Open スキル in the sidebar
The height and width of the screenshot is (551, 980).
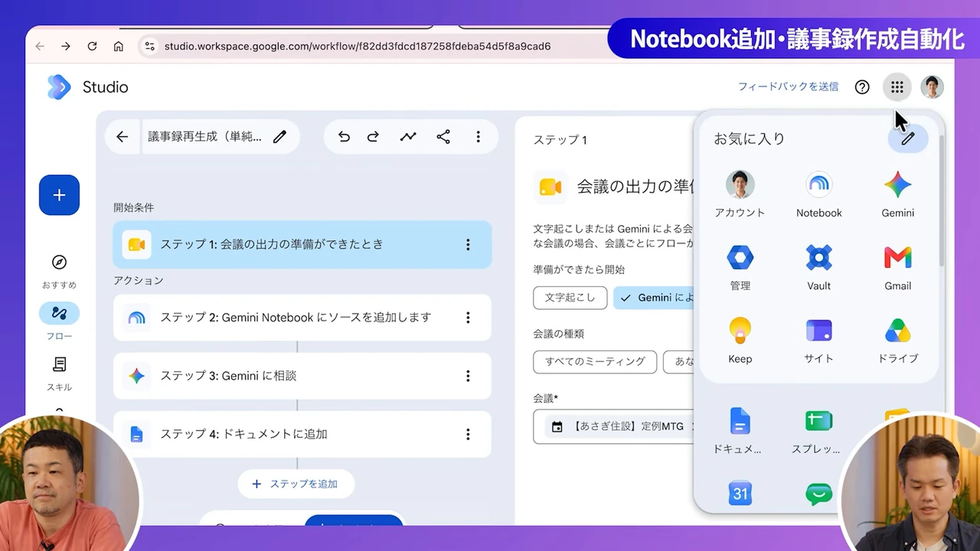pyautogui.click(x=59, y=373)
